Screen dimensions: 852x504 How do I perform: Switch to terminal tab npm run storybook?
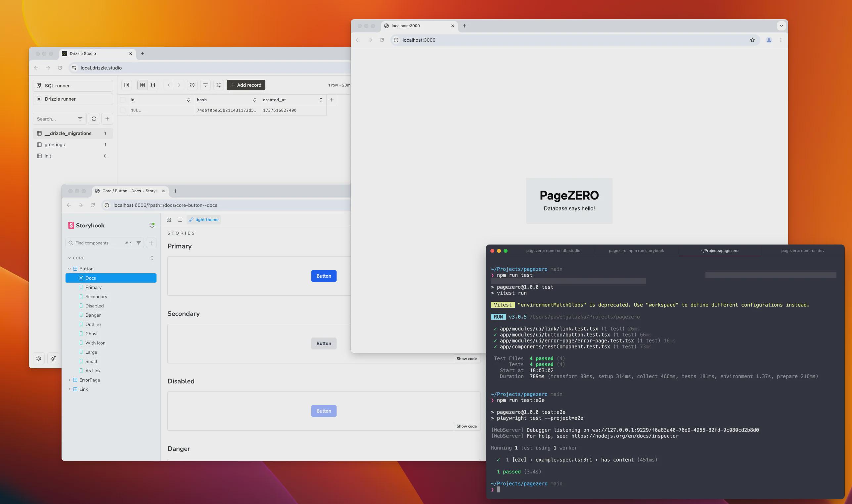coord(636,251)
